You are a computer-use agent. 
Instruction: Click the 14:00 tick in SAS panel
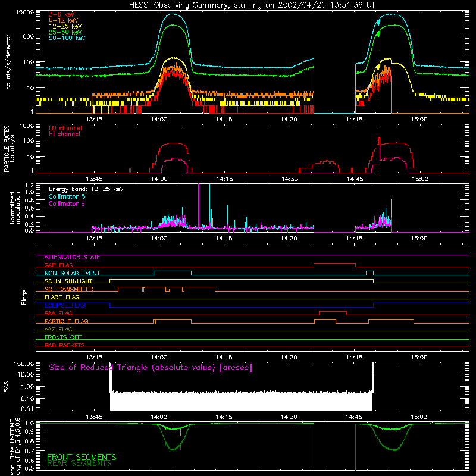159,417
